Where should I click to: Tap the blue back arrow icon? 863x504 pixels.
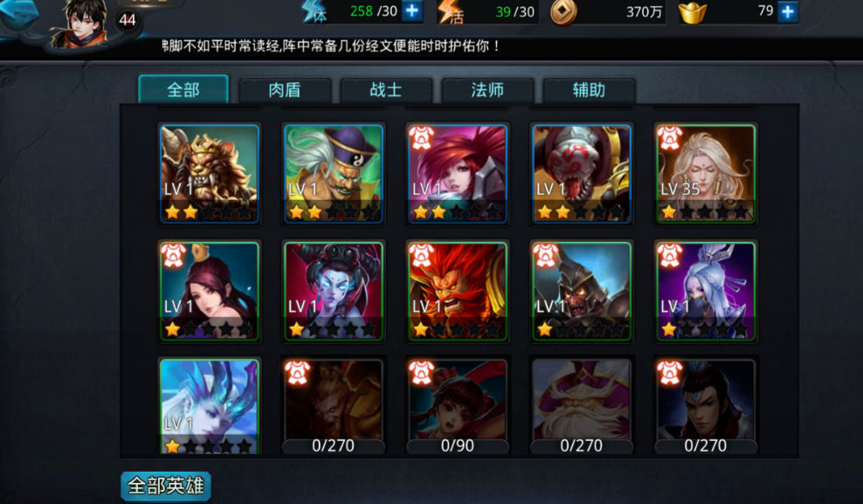pyautogui.click(x=18, y=14)
